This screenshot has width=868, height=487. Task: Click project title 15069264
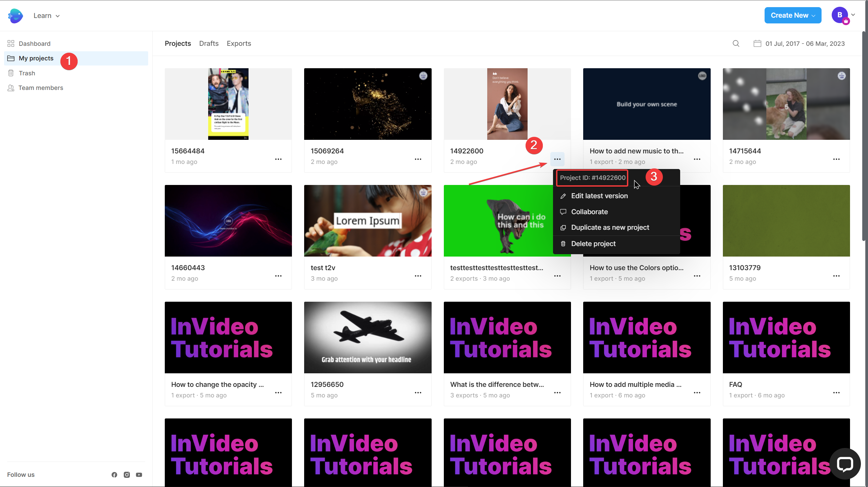point(327,151)
